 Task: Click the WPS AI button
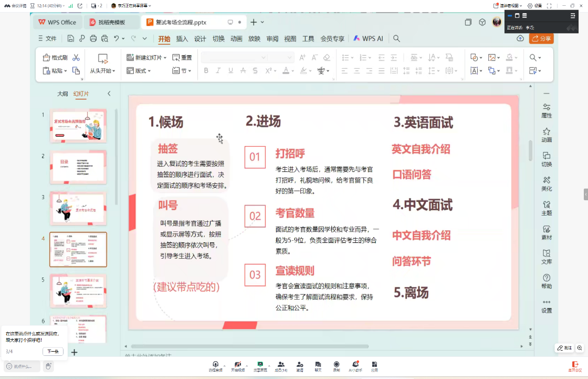pyautogui.click(x=368, y=38)
